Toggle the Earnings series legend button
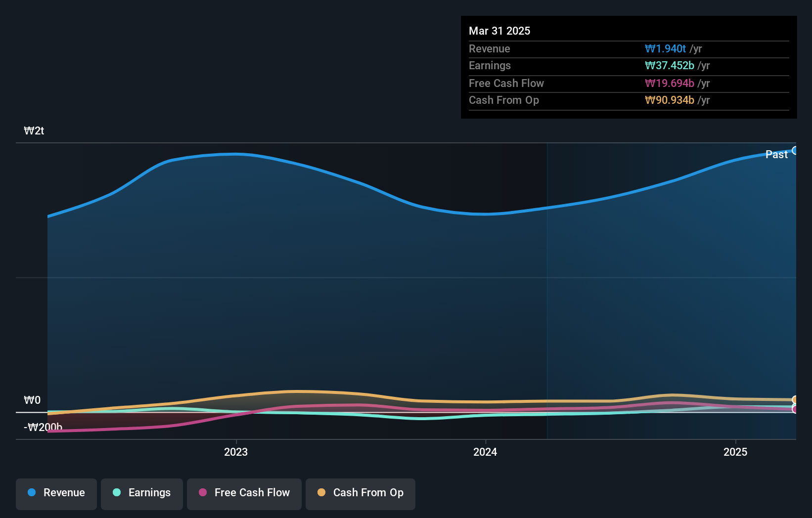 142,494
